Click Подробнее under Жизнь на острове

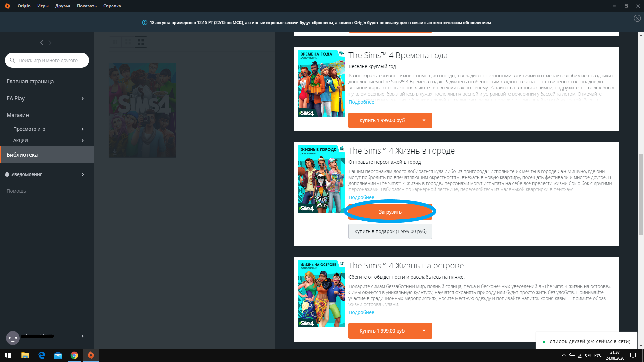[361, 312]
